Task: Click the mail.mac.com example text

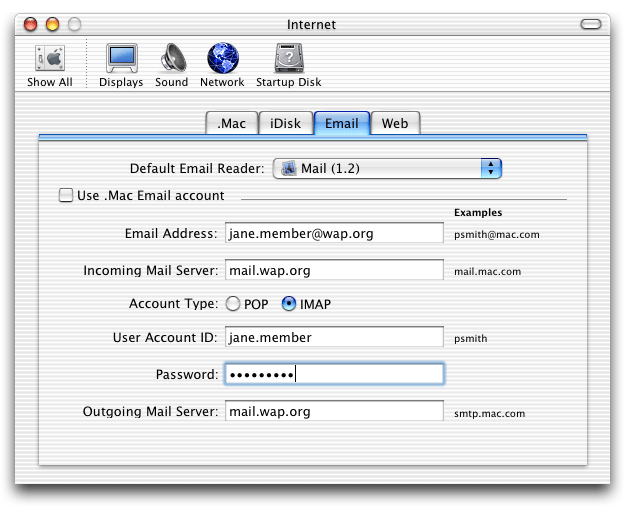Action: tap(487, 271)
